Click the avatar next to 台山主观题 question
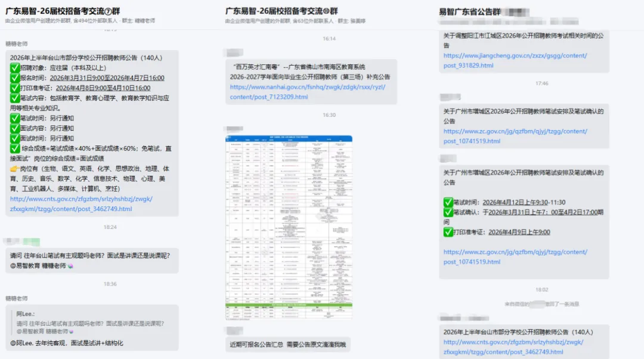The height and width of the screenshot is (359, 644). (x=12, y=241)
